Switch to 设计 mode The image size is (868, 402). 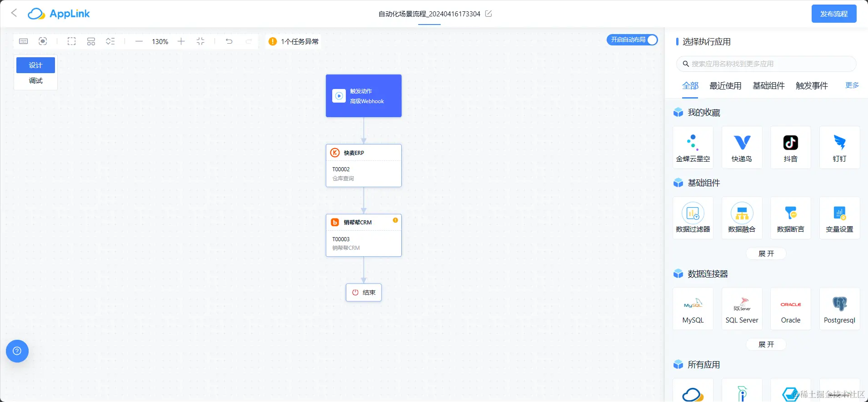(35, 65)
